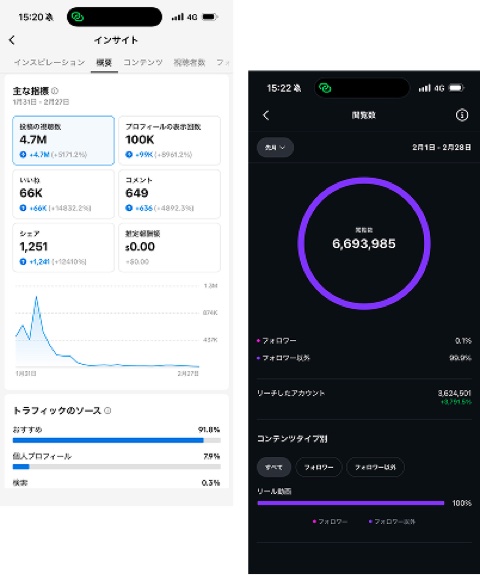Tap the blue up-arrow icon next to +4.7M
480x575 pixels.
point(23,154)
